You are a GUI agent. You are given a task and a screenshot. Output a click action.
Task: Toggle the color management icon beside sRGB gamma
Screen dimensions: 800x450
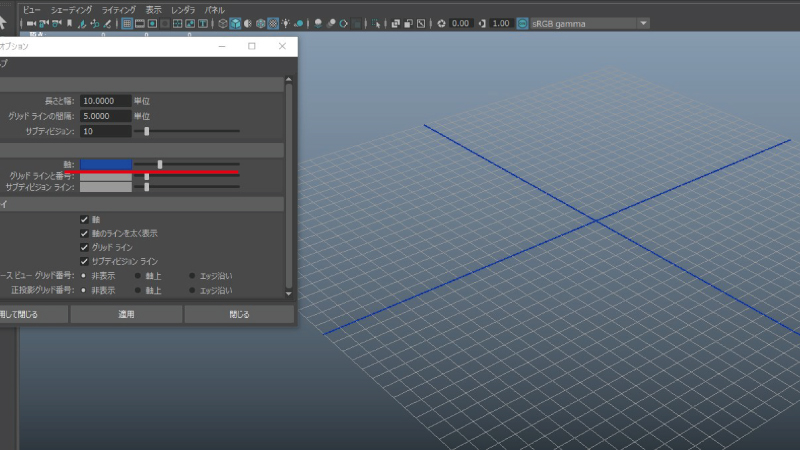point(523,23)
